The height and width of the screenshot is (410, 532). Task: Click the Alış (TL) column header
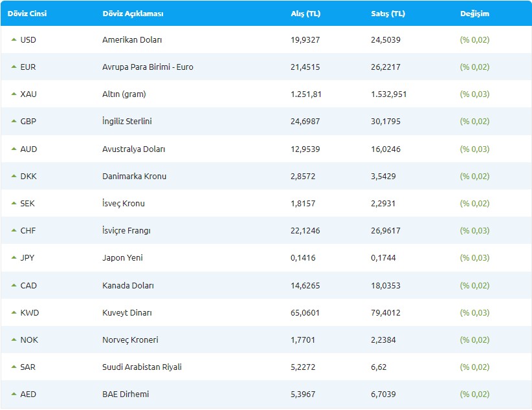(x=305, y=14)
